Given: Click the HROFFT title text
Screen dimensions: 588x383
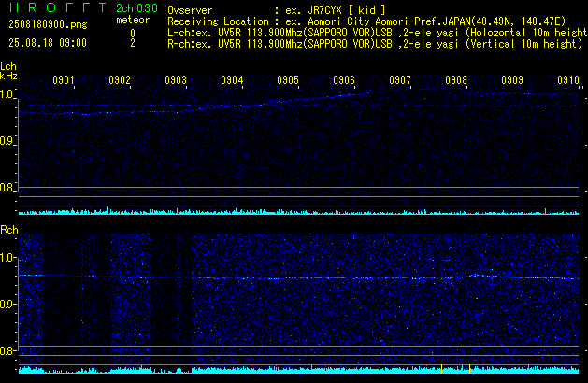Looking at the screenshot, I should point(58,7).
